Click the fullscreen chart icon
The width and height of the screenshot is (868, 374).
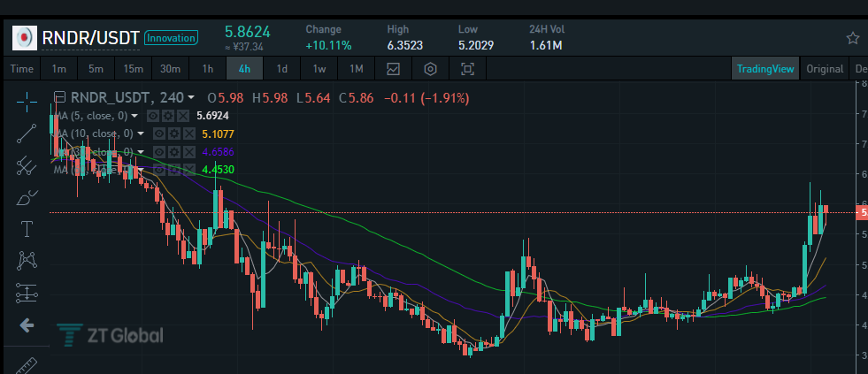[468, 69]
